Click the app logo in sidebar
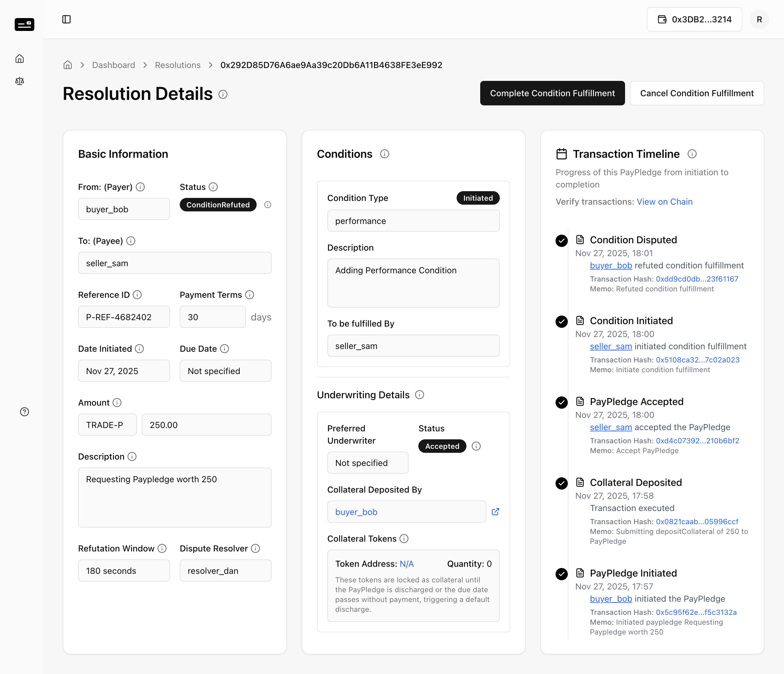 click(24, 25)
